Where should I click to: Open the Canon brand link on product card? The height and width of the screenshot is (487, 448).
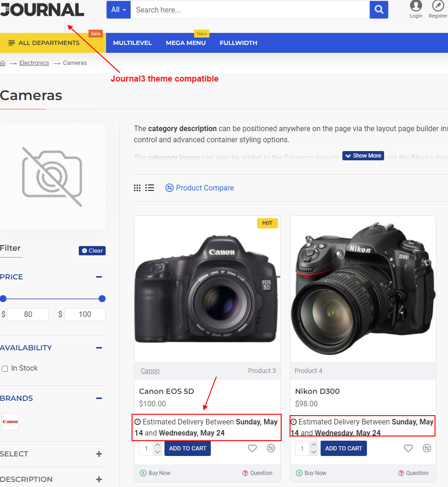tap(150, 371)
